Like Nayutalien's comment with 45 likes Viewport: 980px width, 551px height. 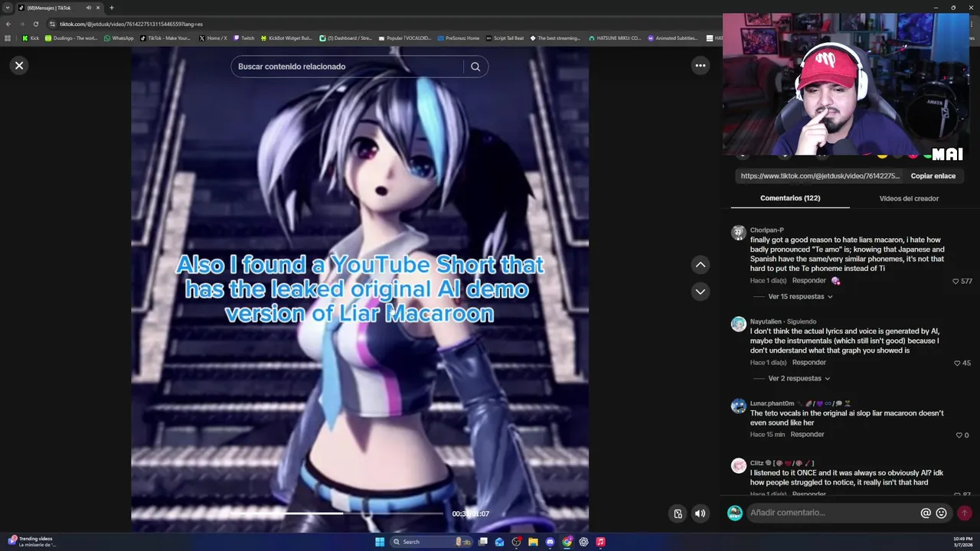[957, 363]
